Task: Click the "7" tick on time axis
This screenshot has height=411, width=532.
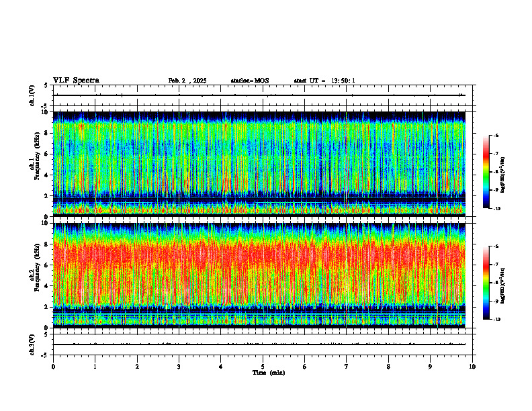Action: [347, 367]
